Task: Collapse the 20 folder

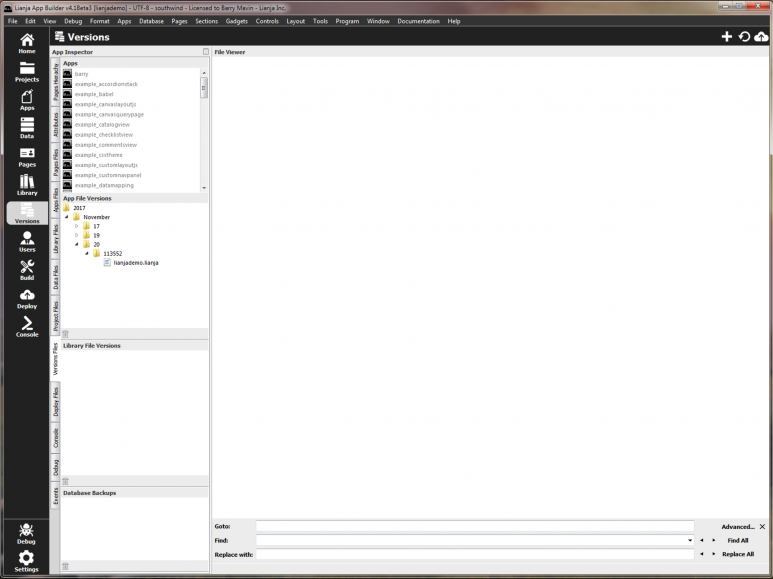Action: coord(76,244)
